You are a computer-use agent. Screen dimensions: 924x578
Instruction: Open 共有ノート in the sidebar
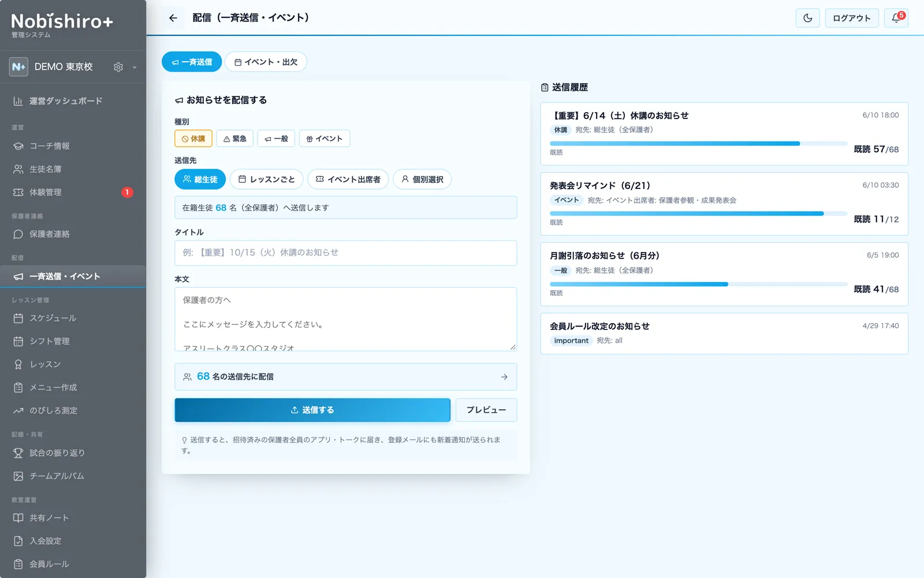[73, 518]
